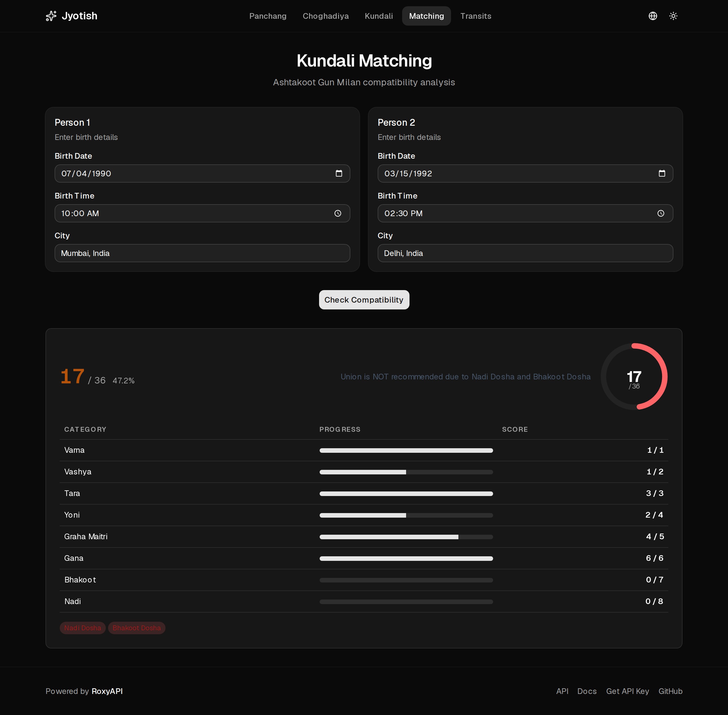The image size is (728, 715).
Task: Focus Person 2 birth date field 03/15/1992
Action: 525,173
